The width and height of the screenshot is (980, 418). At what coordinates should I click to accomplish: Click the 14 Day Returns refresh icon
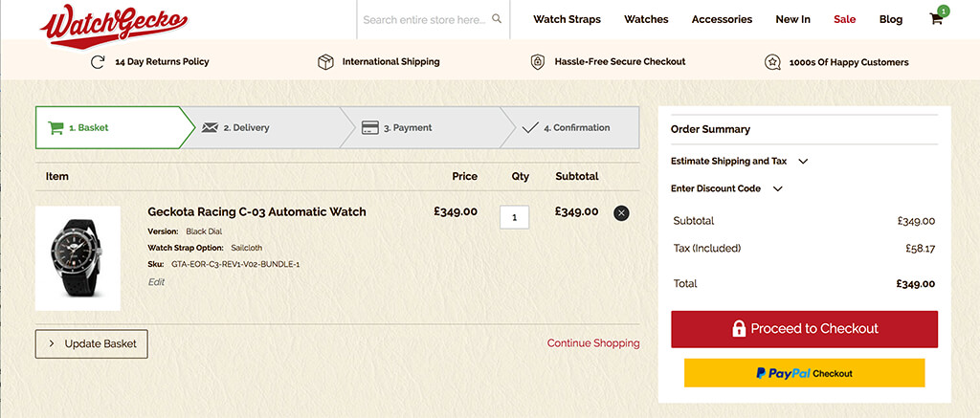[98, 62]
